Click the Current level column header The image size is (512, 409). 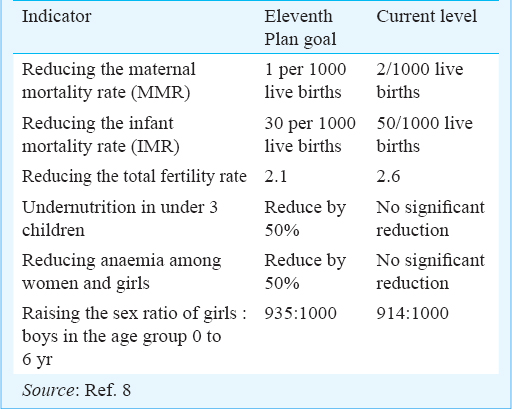(427, 16)
